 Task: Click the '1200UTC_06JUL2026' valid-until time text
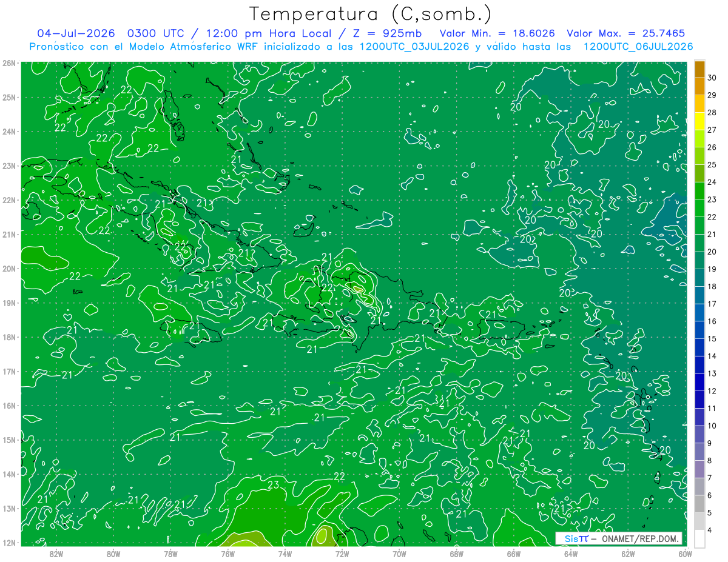pyautogui.click(x=638, y=47)
